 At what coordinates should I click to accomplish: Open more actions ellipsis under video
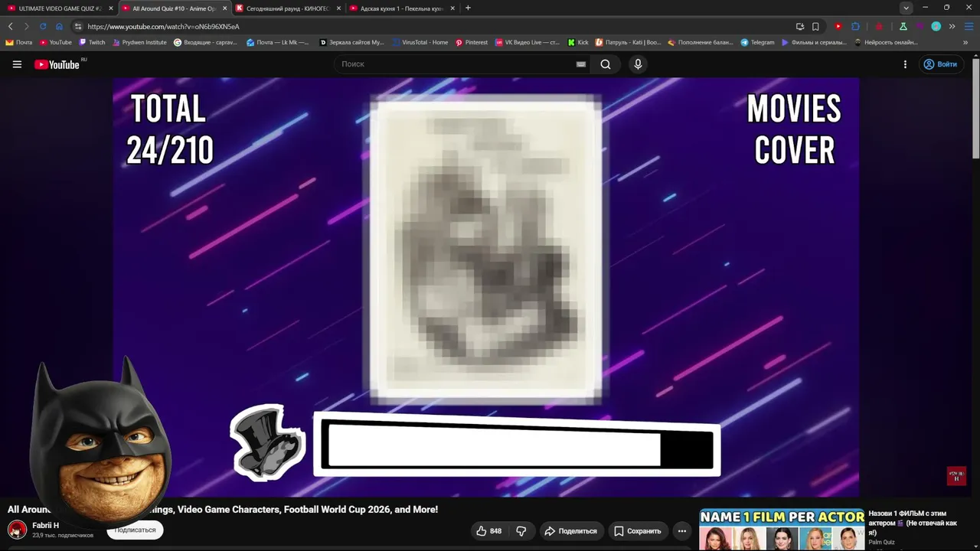682,531
